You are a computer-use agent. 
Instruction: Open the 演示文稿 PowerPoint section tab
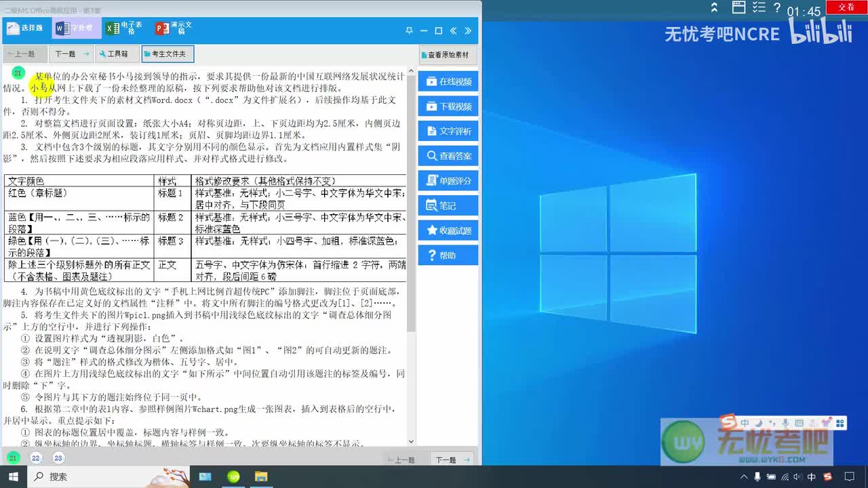click(174, 28)
